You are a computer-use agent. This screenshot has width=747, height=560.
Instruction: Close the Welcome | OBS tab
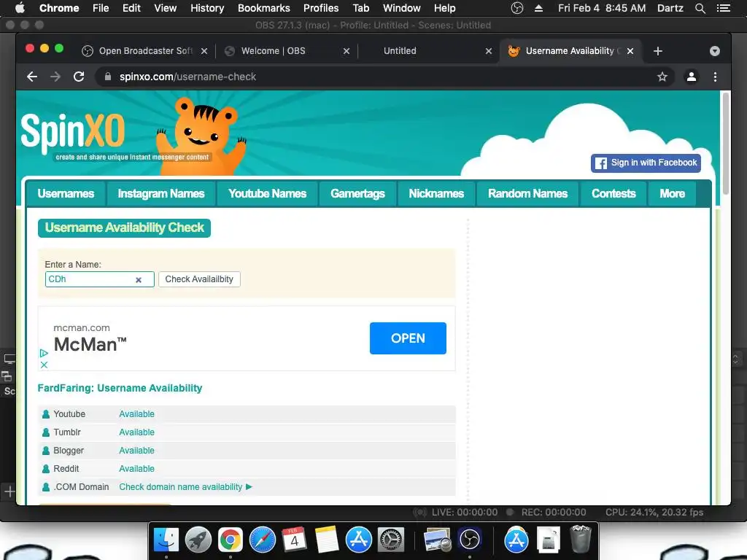point(347,51)
